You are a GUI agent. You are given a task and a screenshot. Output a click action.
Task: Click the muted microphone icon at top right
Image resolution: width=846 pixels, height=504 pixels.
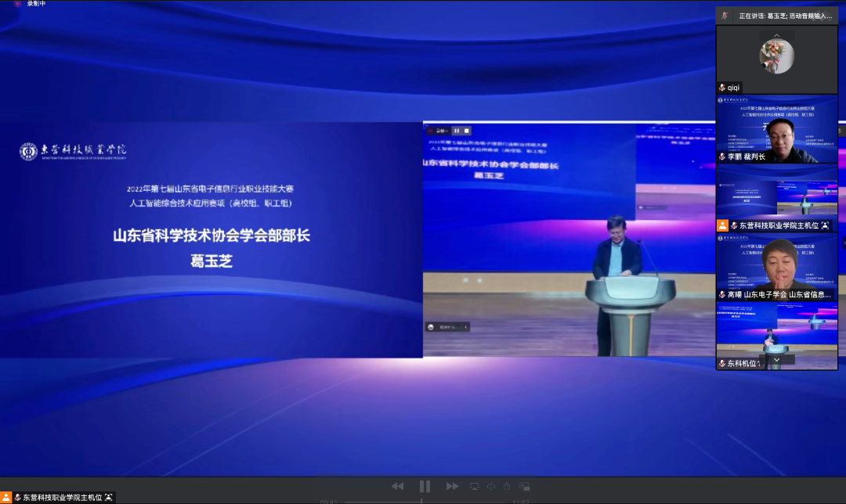725,16
